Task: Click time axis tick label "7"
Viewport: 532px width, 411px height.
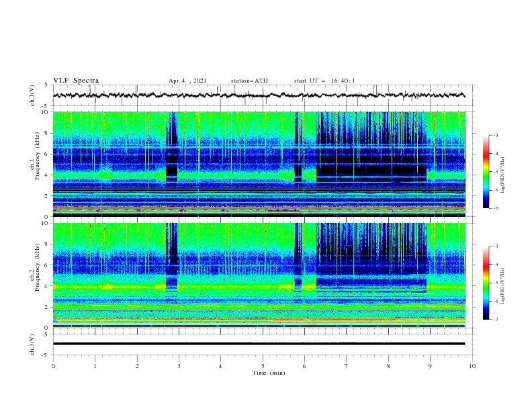Action: coord(347,366)
